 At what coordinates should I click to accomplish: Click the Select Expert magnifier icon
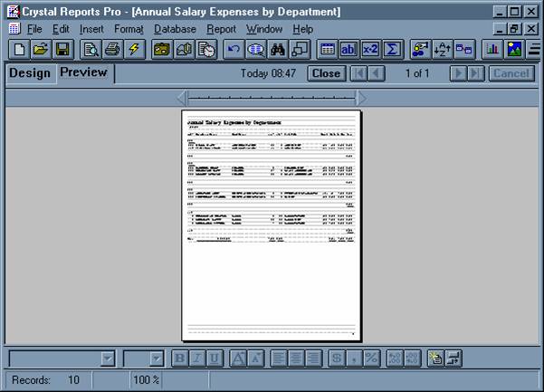(x=256, y=49)
